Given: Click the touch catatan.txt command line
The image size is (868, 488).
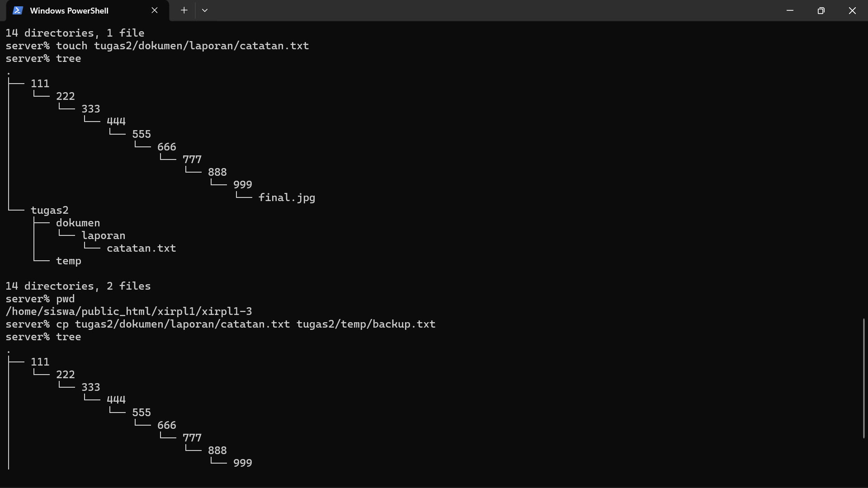Looking at the screenshot, I should point(157,46).
